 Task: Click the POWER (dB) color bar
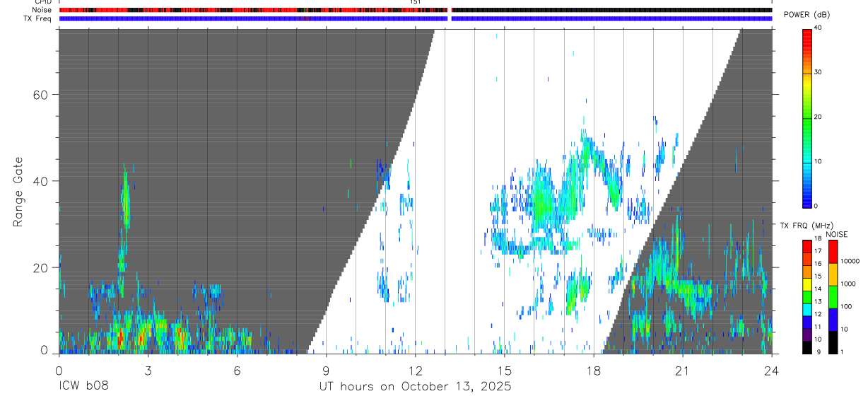(807, 117)
